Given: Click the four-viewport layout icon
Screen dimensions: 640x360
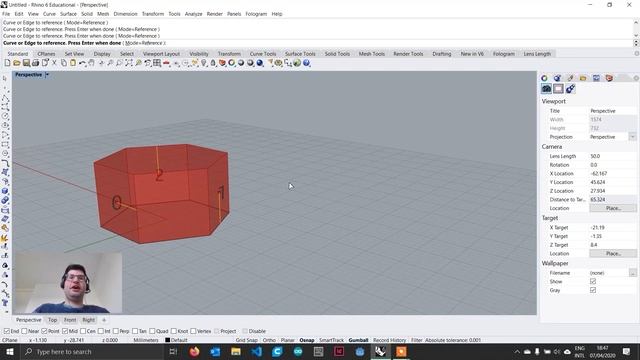Looking at the screenshot, I should (157, 63).
